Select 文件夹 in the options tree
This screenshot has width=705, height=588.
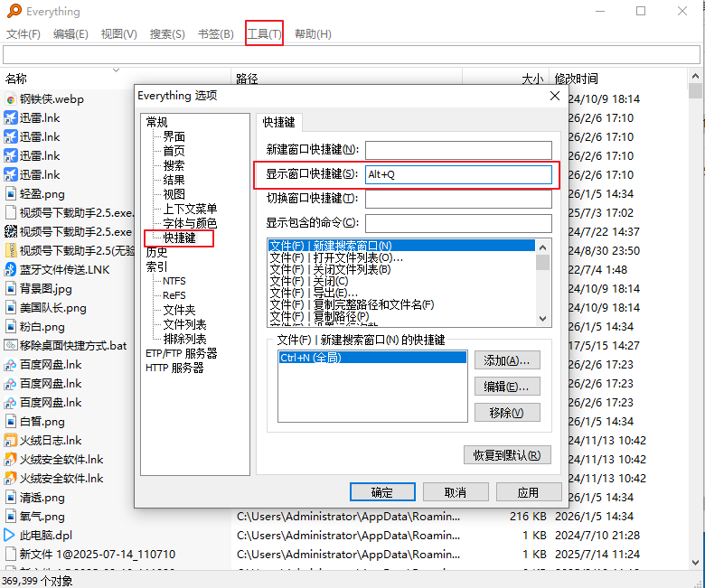coord(179,310)
